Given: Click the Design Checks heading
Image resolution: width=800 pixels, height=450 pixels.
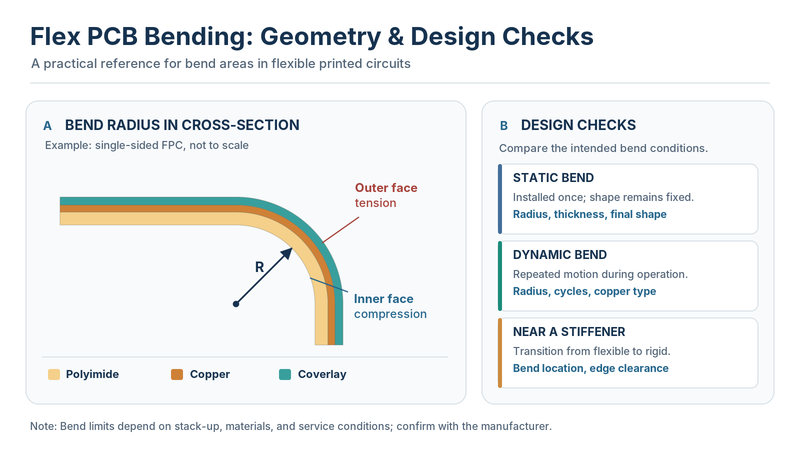Looking at the screenshot, I should 578,125.
